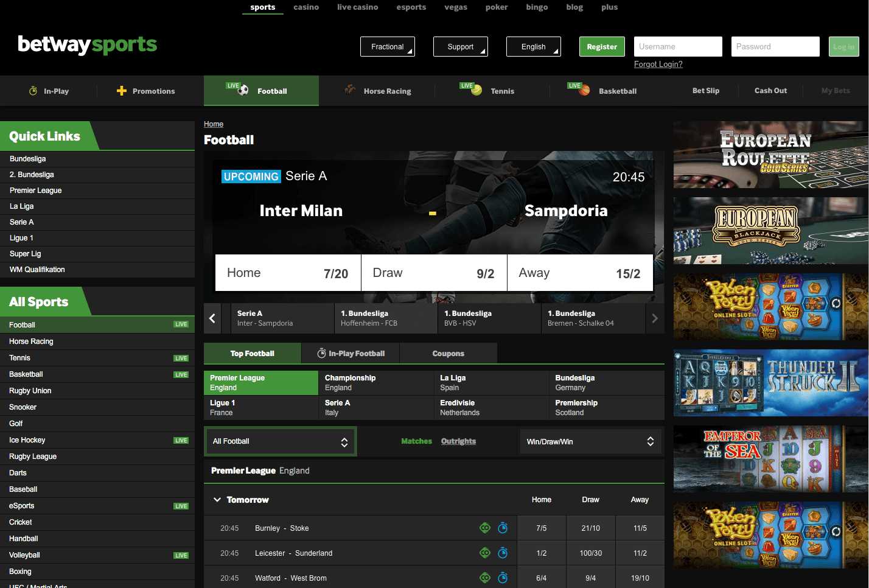Open Rugby Union in the All Sports list
This screenshot has height=588, width=869.
point(97,391)
